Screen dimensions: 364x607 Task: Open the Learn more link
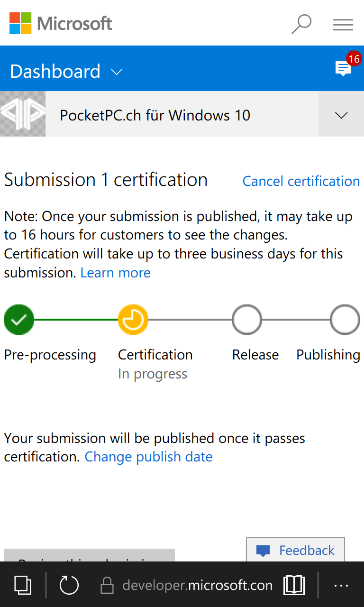click(x=116, y=273)
